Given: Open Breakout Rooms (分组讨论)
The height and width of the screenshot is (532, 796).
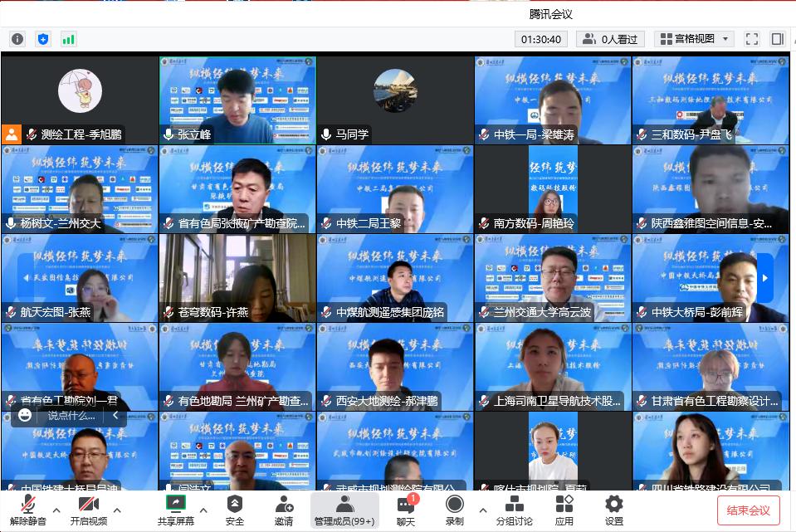Looking at the screenshot, I should point(514,510).
